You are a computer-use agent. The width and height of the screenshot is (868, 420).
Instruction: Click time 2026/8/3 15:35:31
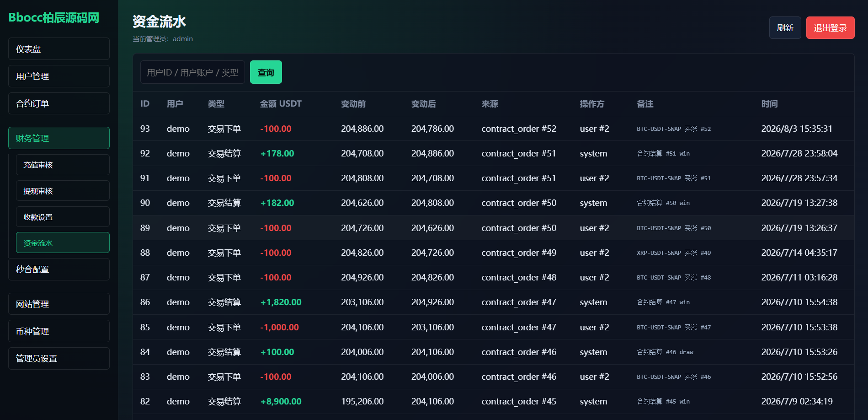(x=797, y=129)
